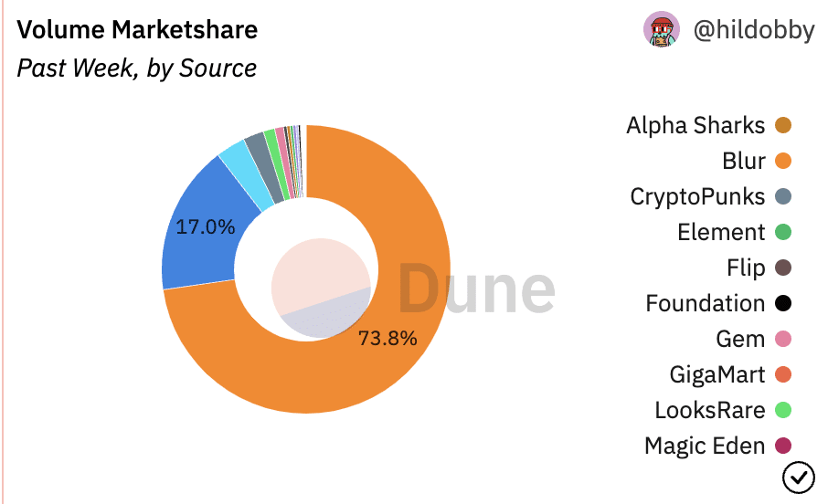Open the @hildobby profile link
Viewport: 828px width, 504px height.
click(x=754, y=29)
